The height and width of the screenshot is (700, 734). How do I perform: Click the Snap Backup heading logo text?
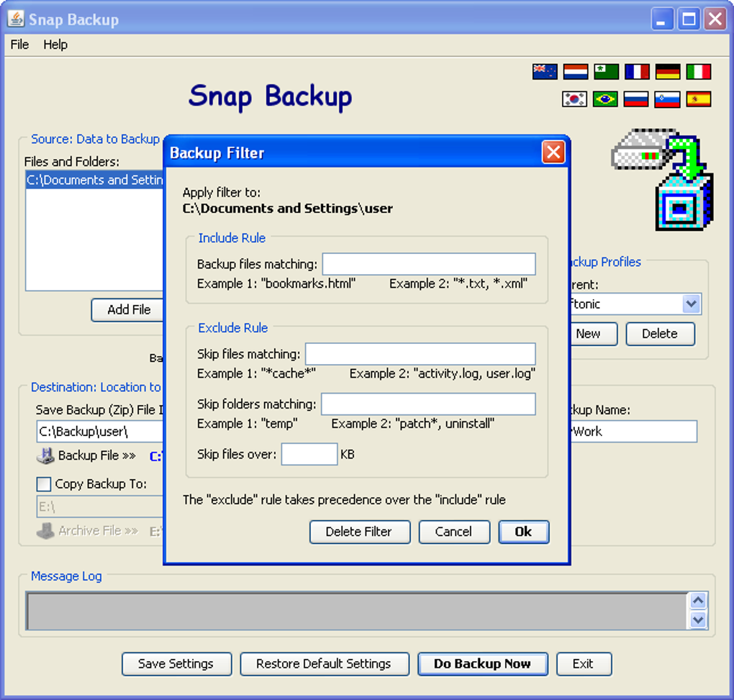pyautogui.click(x=271, y=97)
